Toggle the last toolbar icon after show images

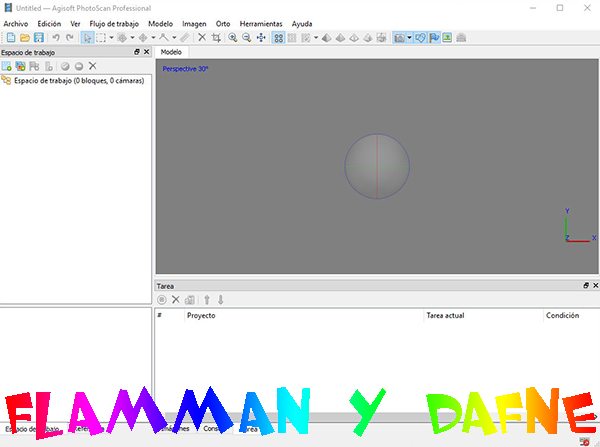[461, 38]
